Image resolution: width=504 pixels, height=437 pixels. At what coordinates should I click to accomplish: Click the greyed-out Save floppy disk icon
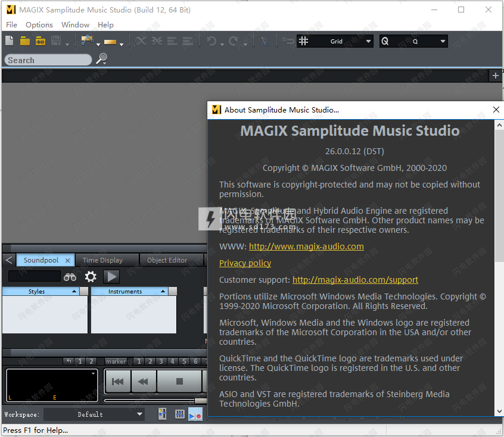56,41
